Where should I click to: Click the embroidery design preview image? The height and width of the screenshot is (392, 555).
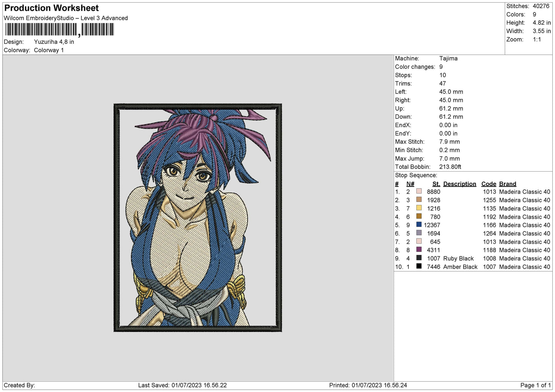coord(198,218)
